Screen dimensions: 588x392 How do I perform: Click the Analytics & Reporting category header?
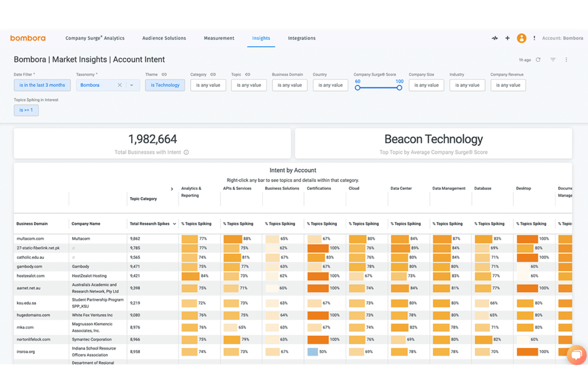pyautogui.click(x=191, y=192)
